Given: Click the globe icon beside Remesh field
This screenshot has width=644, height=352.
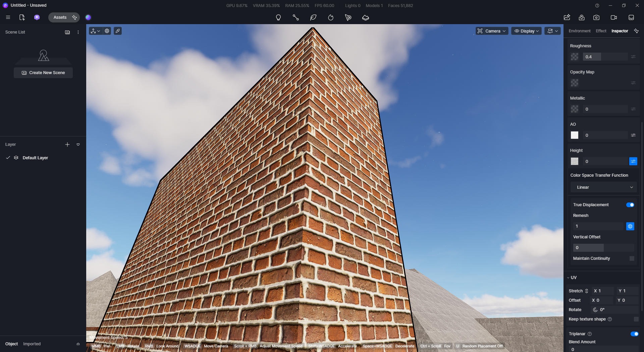Looking at the screenshot, I should (630, 226).
